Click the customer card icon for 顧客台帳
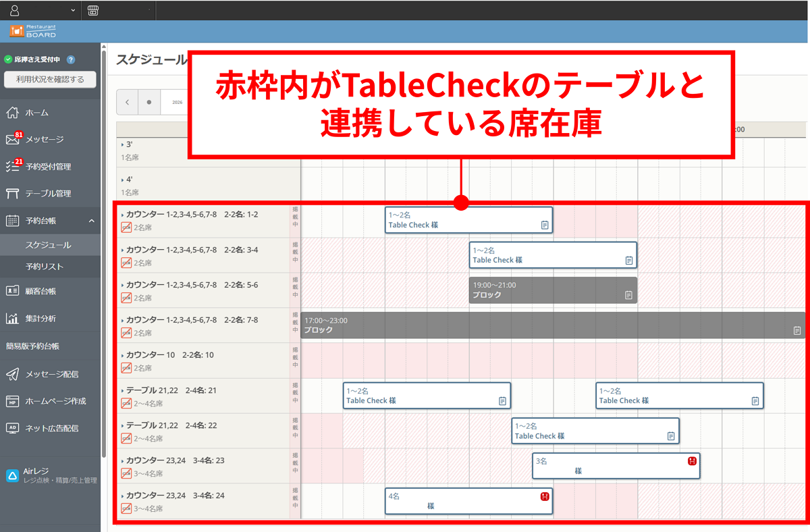 click(12, 291)
